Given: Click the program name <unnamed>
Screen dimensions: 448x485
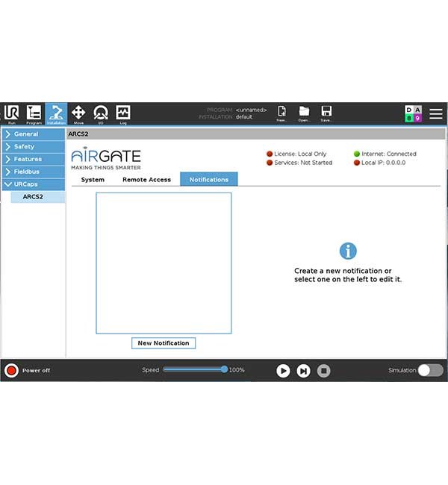Looking at the screenshot, I should point(251,110).
